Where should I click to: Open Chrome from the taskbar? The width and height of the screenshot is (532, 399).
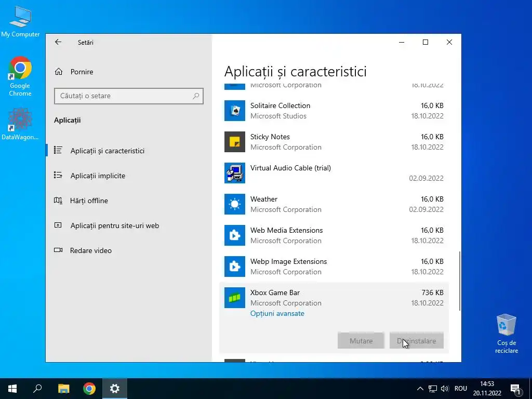pyautogui.click(x=89, y=389)
